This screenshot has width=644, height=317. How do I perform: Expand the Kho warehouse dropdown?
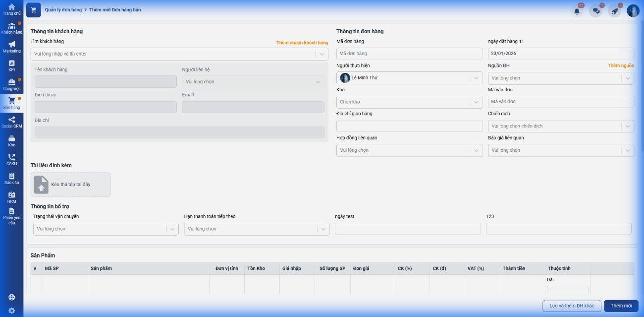pos(409,102)
